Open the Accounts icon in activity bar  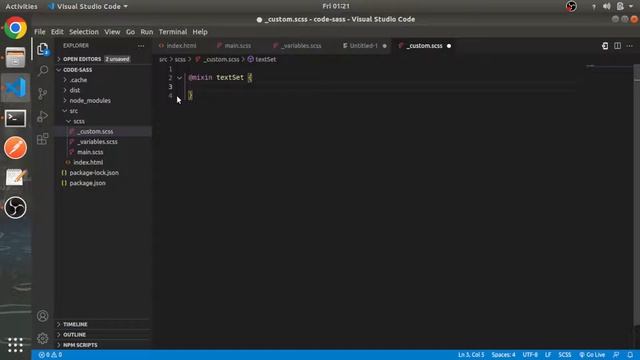(42, 316)
